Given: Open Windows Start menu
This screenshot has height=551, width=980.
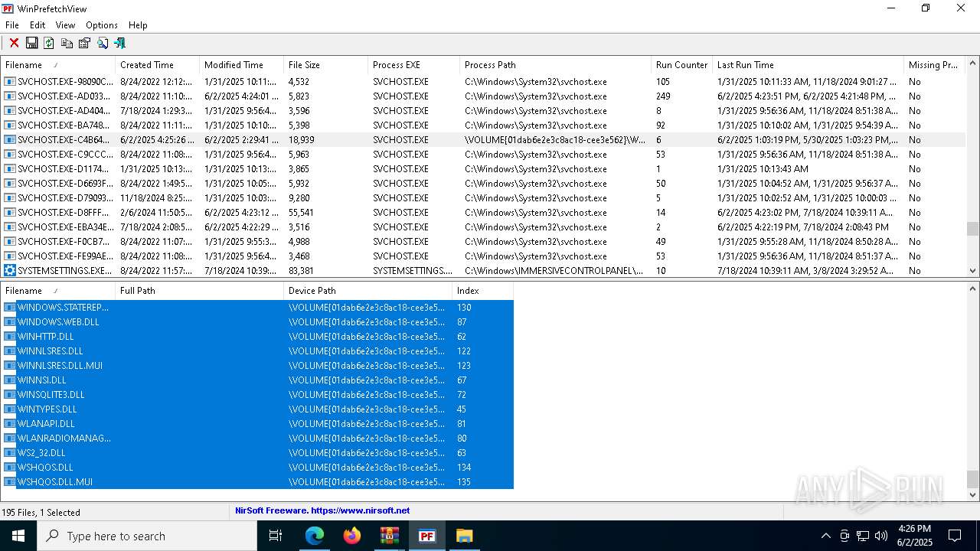Looking at the screenshot, I should pyautogui.click(x=18, y=536).
